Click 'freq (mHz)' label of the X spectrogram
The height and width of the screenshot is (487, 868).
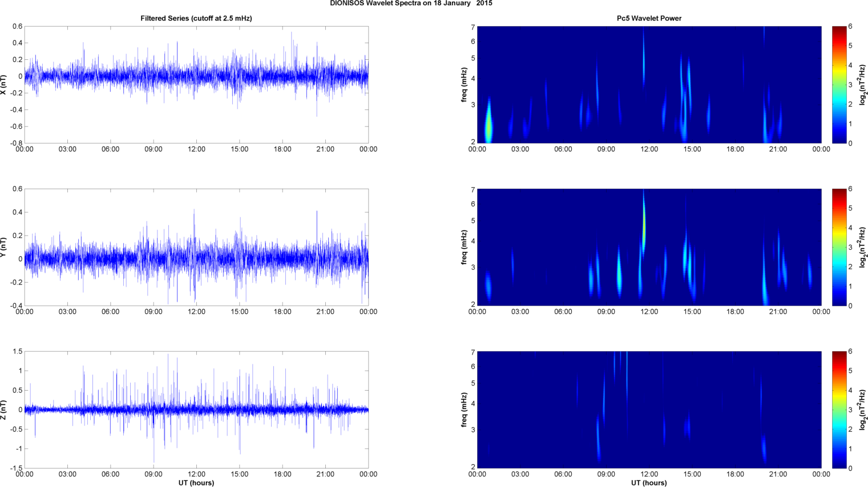coord(465,84)
